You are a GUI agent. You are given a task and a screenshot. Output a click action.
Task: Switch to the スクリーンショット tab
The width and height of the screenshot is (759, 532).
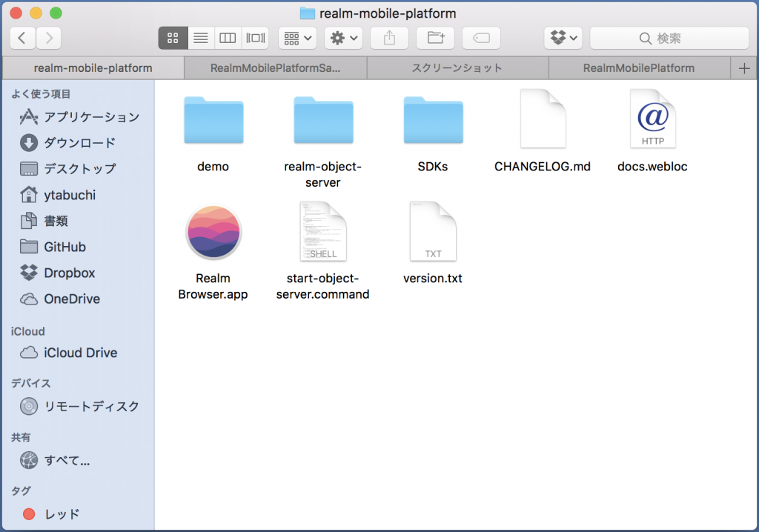point(457,68)
